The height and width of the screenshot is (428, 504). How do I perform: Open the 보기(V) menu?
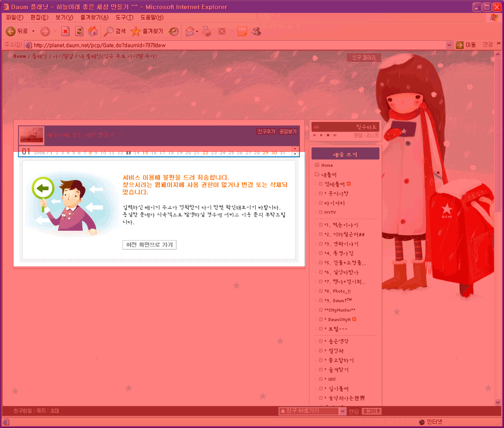click(64, 17)
